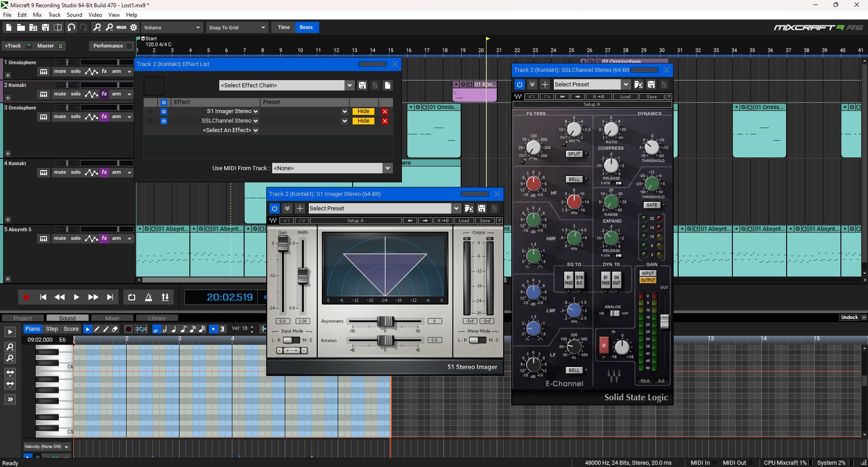The image size is (868, 467).
Task: Open preset file icon in SSLChannel window
Action: tap(638, 84)
